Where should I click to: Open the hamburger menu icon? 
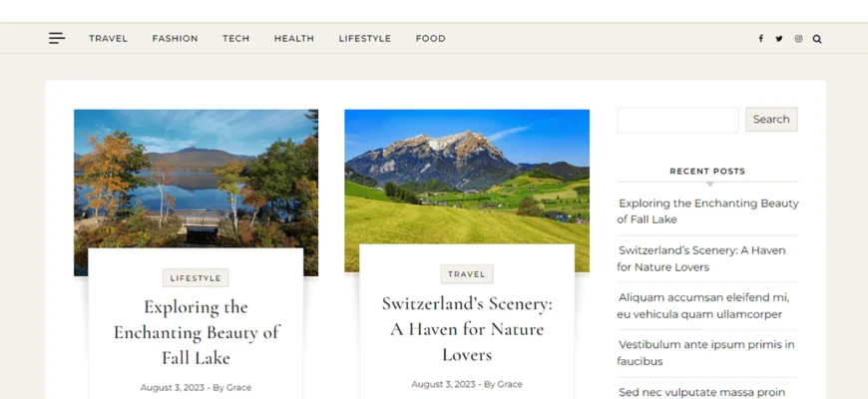click(x=57, y=38)
